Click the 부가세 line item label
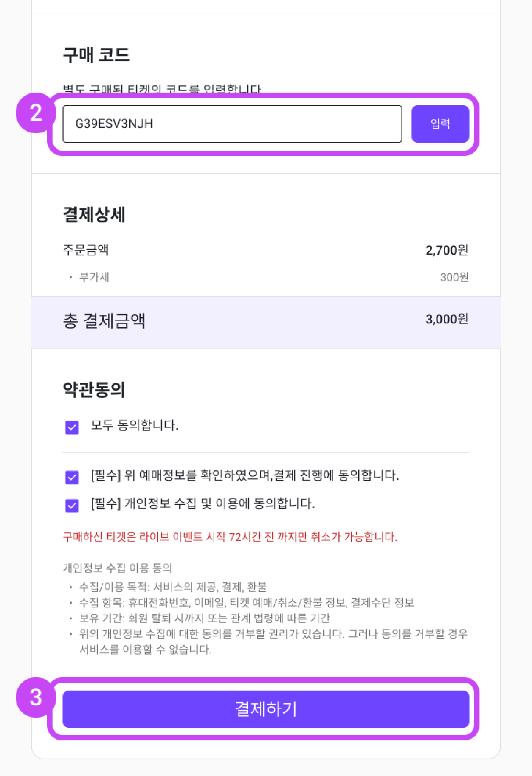This screenshot has width=532, height=776. point(94,277)
